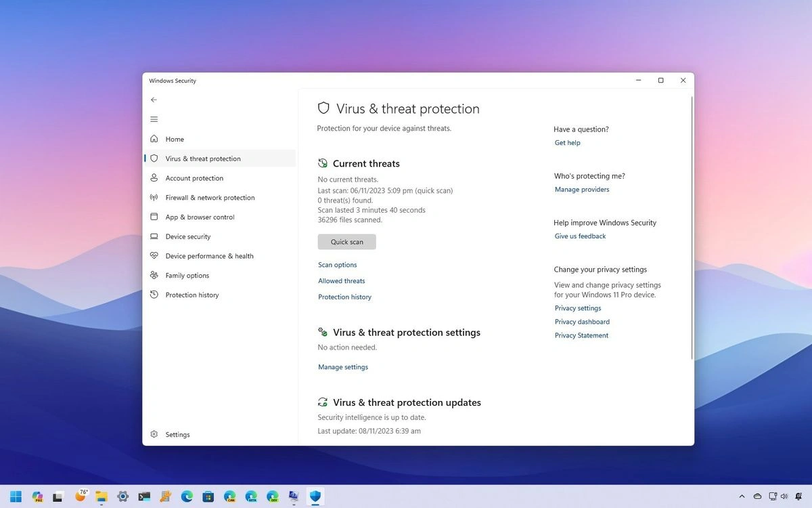Image resolution: width=812 pixels, height=508 pixels.
Task: Launch Microsoft Edge from the taskbar
Action: [186, 496]
